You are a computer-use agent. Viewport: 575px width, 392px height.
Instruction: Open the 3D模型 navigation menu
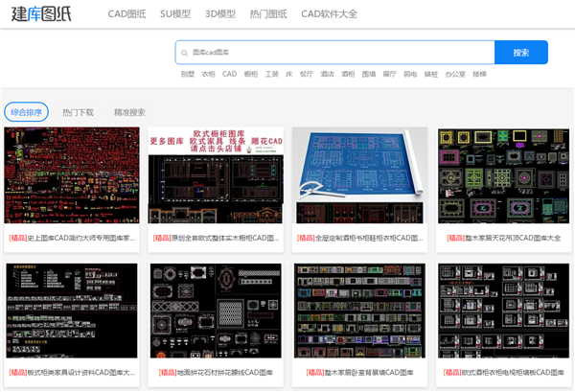220,14
